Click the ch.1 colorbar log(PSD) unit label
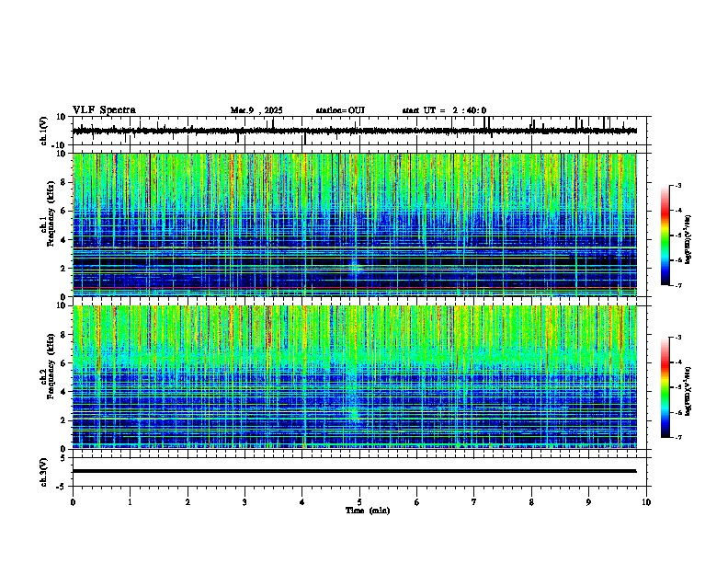Screen dimensions: 728x563 pos(688,239)
